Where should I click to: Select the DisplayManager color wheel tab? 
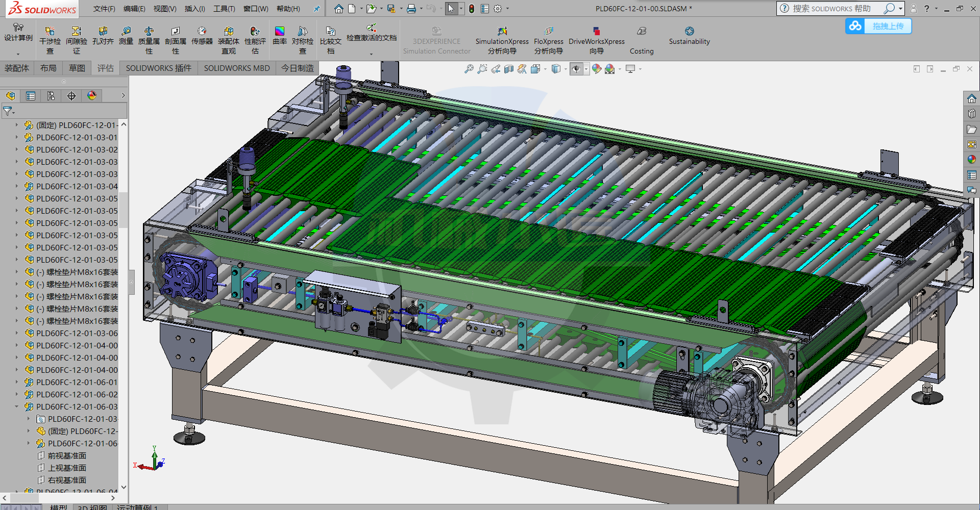coord(92,96)
